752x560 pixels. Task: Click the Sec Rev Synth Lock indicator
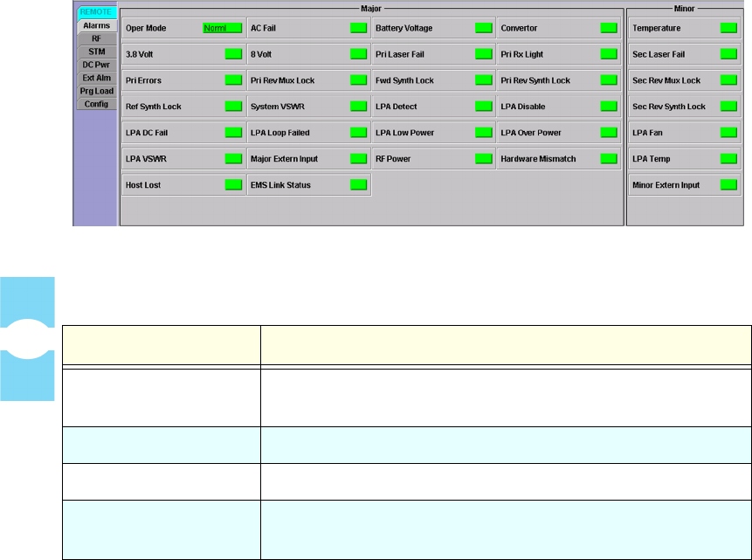pyautogui.click(x=728, y=106)
